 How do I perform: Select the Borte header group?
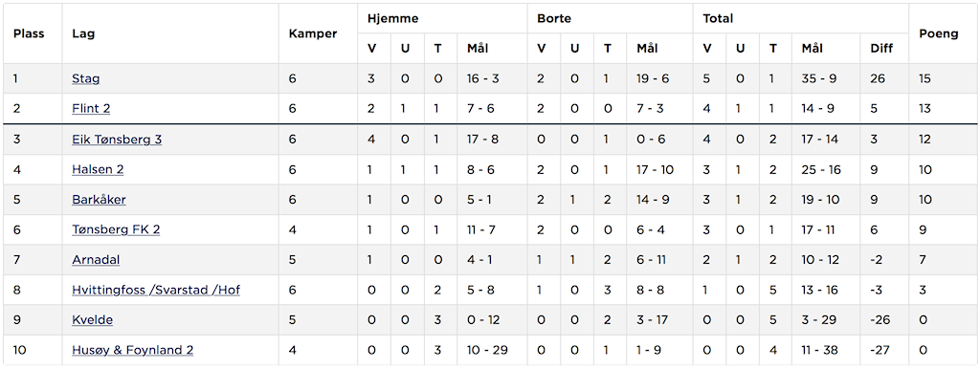(554, 19)
